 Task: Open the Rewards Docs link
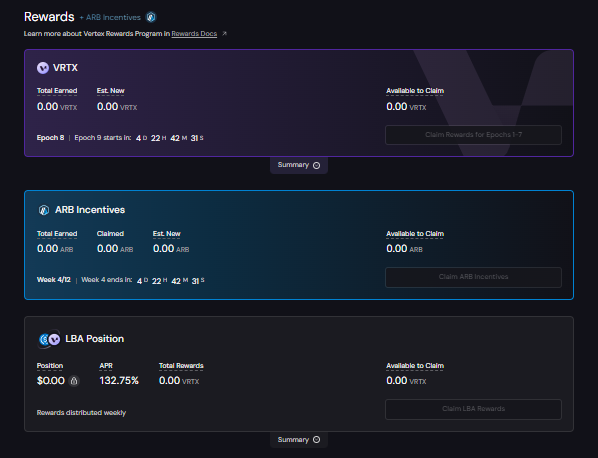click(x=194, y=34)
